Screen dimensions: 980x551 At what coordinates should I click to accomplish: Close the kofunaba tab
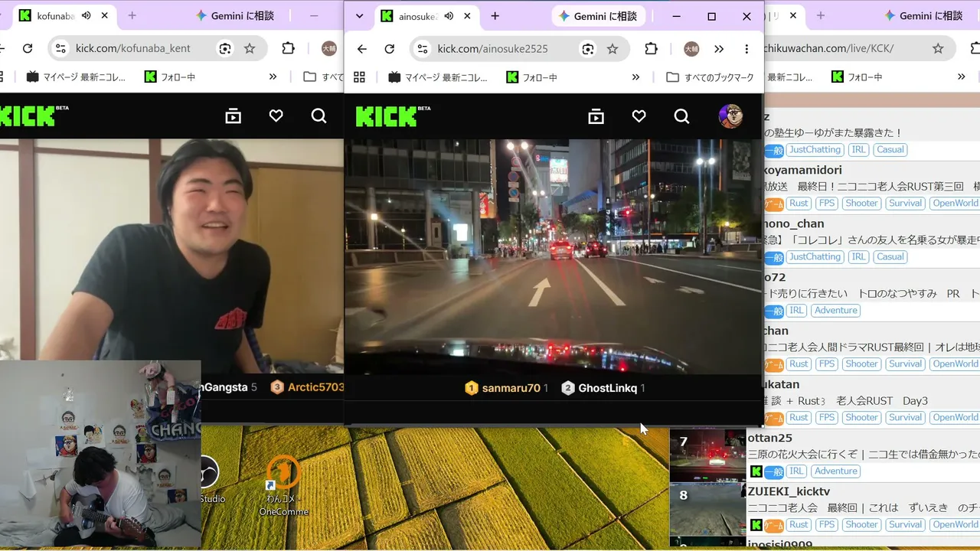click(104, 15)
